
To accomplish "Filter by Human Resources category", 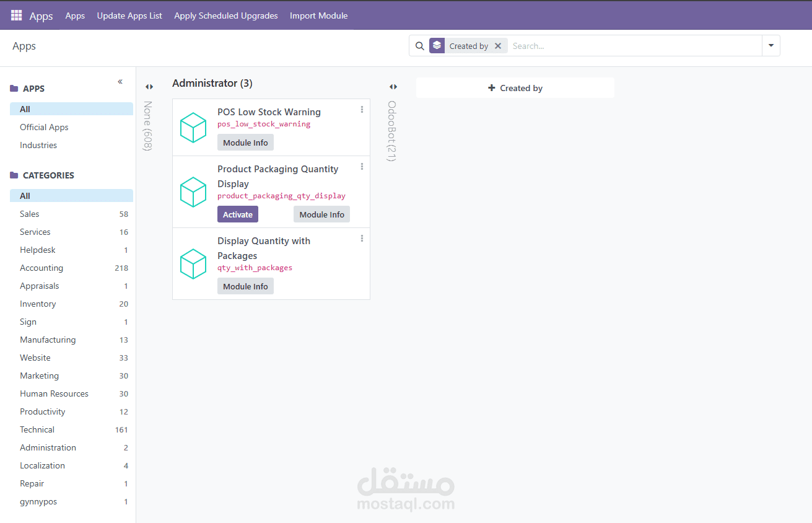I will 71,393.
